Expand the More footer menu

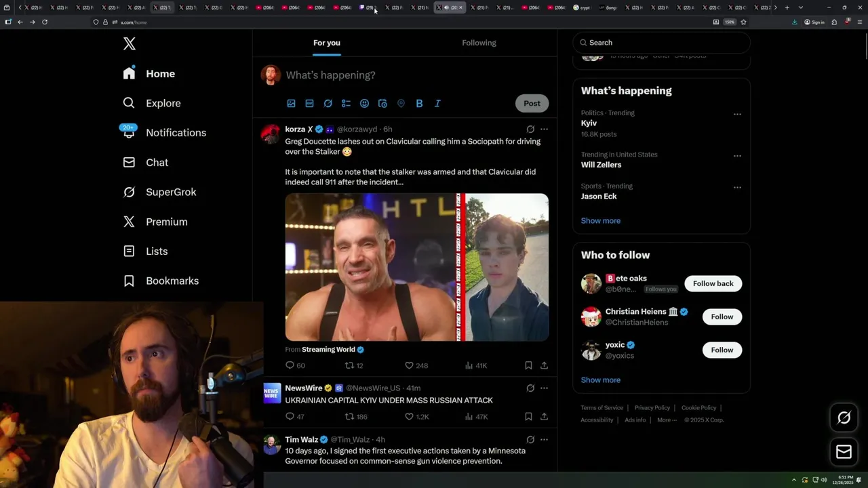click(667, 420)
